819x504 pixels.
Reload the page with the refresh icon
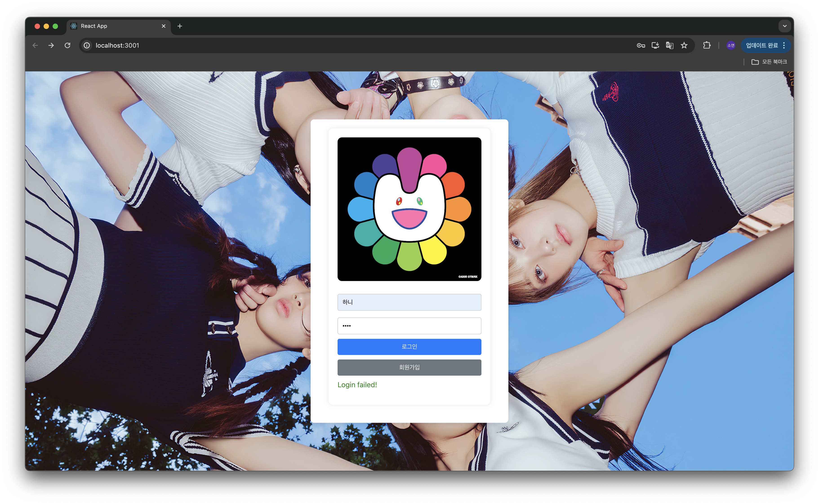point(67,45)
